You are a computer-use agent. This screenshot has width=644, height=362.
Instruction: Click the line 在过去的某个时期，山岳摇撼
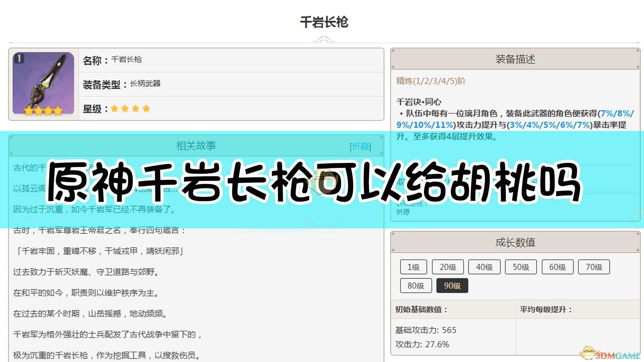(90, 313)
